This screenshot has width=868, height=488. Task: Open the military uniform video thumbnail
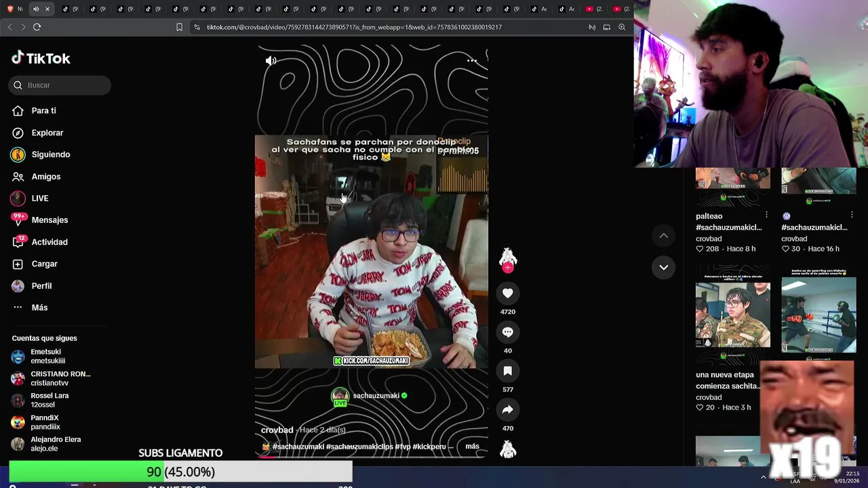(x=733, y=314)
